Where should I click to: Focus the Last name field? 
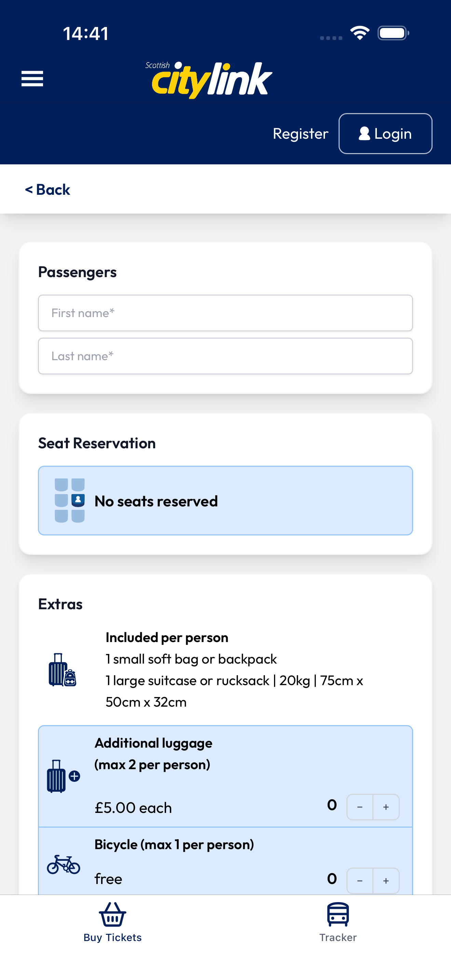tap(225, 356)
